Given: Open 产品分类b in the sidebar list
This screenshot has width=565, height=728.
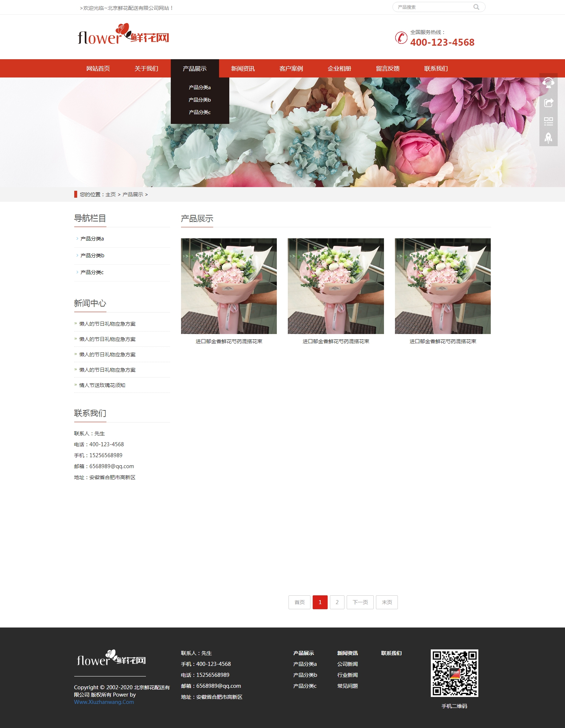Looking at the screenshot, I should coord(92,255).
